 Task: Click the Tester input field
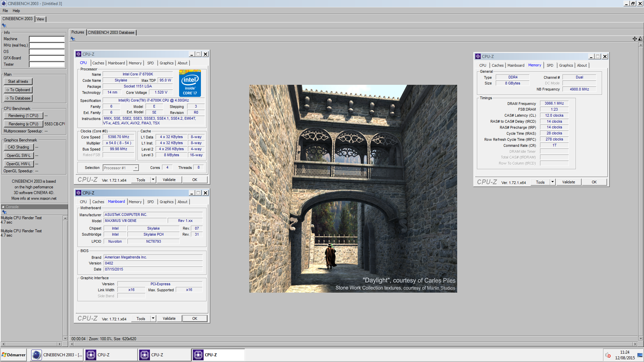pos(47,64)
